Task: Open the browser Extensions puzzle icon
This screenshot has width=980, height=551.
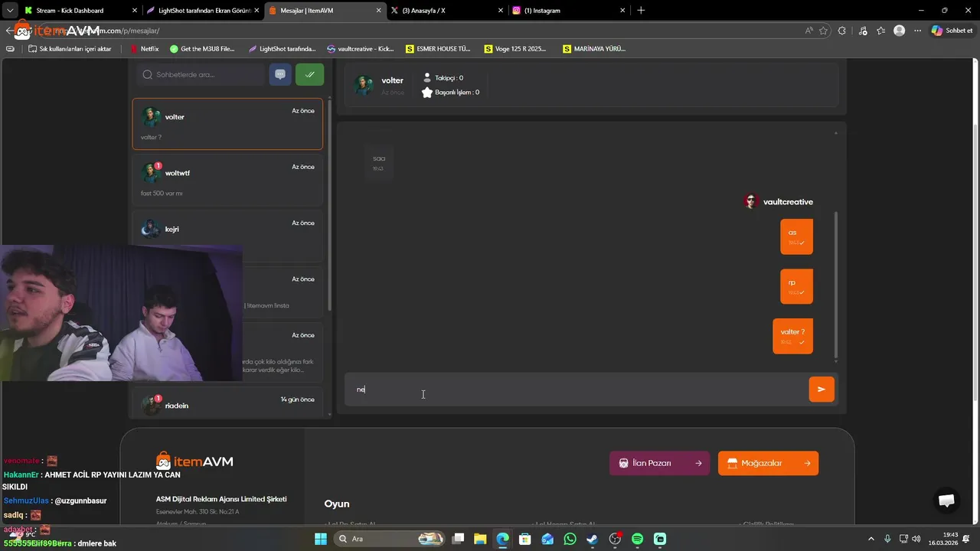Action: click(x=842, y=31)
